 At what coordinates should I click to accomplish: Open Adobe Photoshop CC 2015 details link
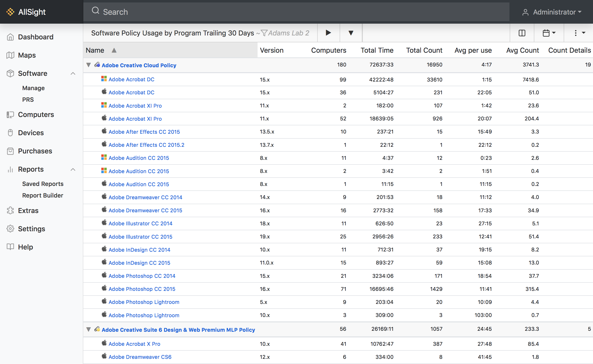click(142, 289)
